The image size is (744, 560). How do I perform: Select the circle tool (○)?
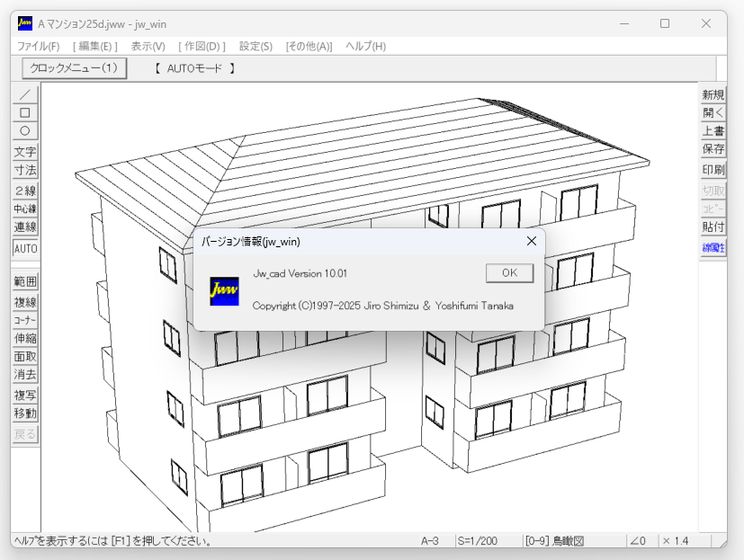(24, 131)
